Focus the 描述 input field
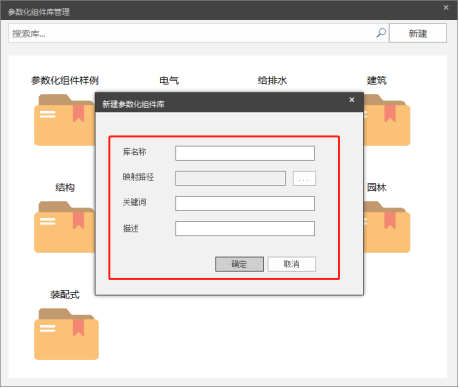The height and width of the screenshot is (388, 459). [x=245, y=229]
